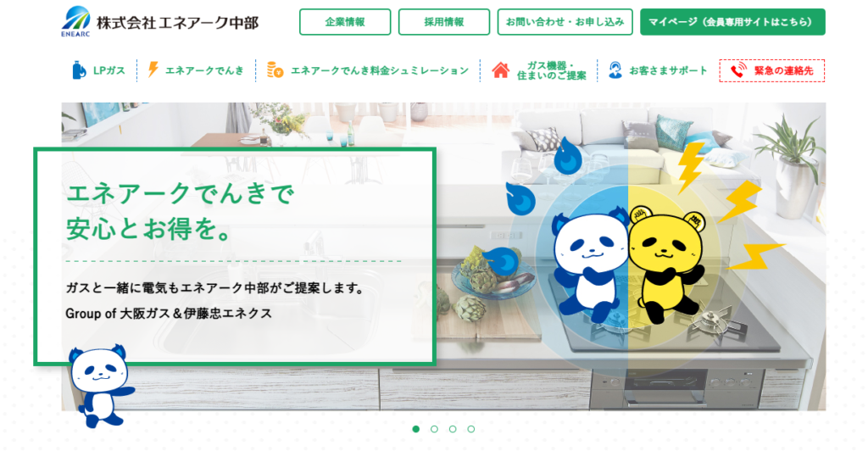Viewport: 868px width, 451px height.
Task: Open マイページ member site button
Action: coord(732,22)
